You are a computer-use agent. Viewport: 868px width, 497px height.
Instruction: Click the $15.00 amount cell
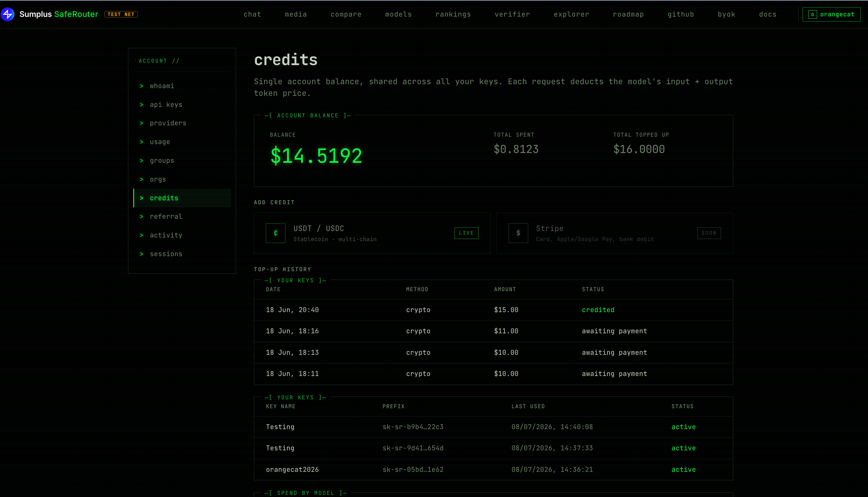(506, 310)
